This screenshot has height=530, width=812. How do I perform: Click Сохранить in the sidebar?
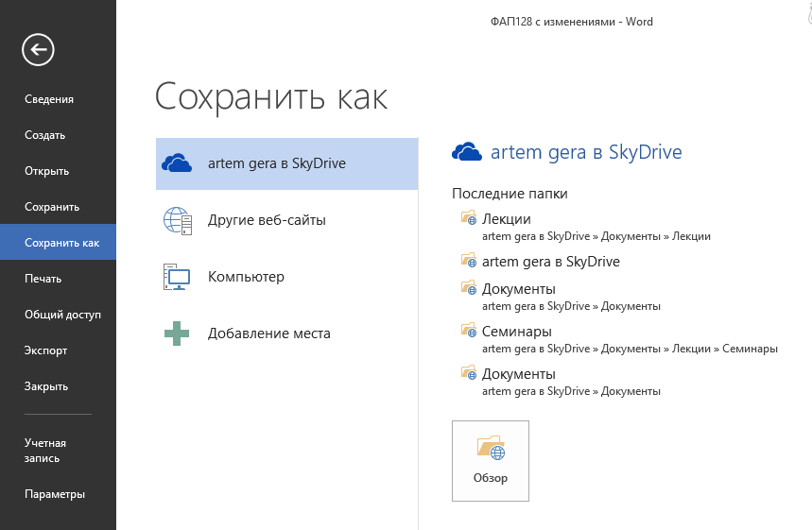(52, 207)
